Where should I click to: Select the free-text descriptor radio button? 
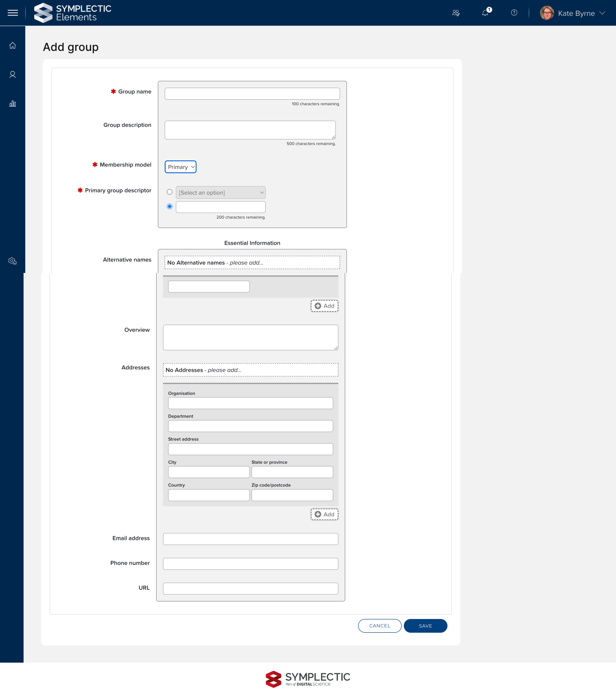pyautogui.click(x=170, y=207)
